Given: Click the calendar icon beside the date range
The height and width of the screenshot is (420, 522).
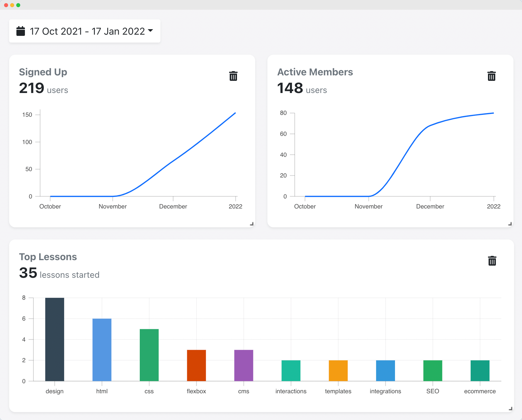Looking at the screenshot, I should pos(20,31).
